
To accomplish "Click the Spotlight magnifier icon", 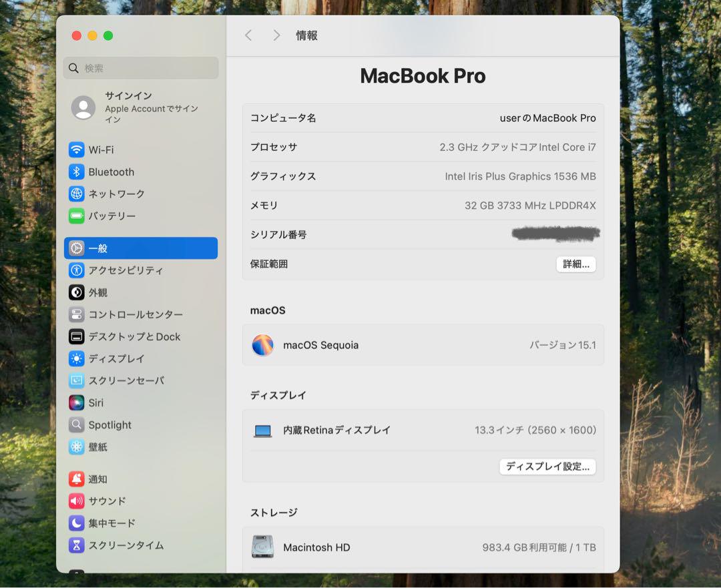I will [76, 424].
